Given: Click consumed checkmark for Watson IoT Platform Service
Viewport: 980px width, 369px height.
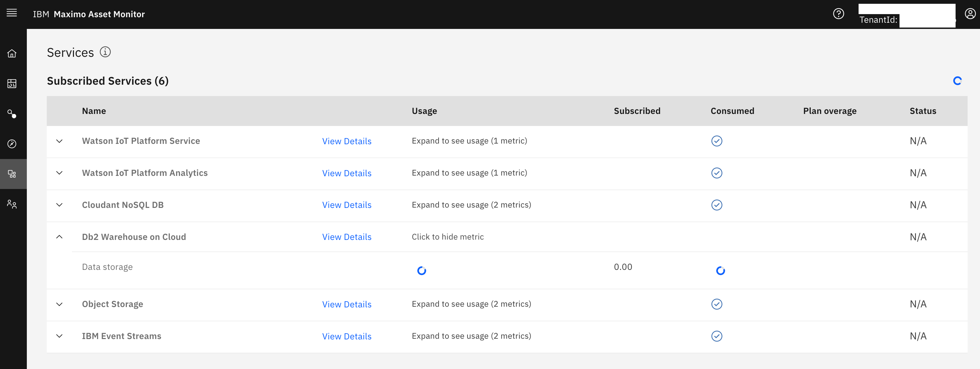Looking at the screenshot, I should pos(717,141).
